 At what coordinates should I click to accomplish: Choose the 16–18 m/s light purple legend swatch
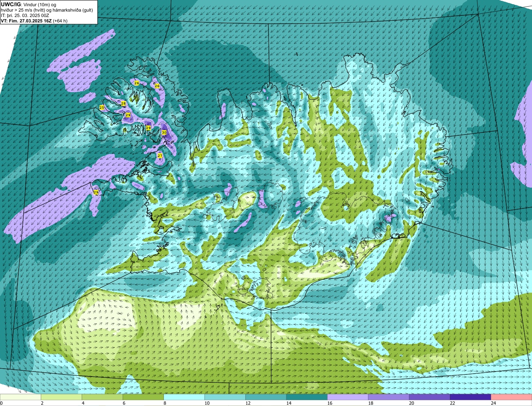tap(348, 397)
